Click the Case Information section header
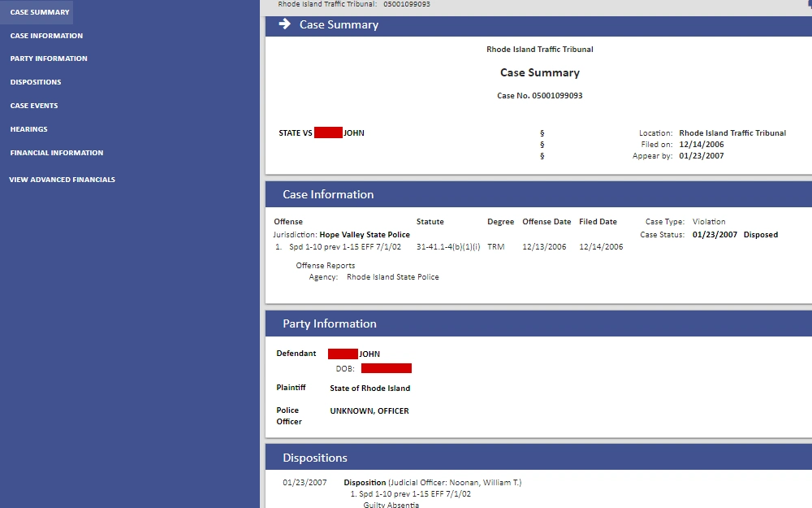The height and width of the screenshot is (508, 812). click(328, 194)
